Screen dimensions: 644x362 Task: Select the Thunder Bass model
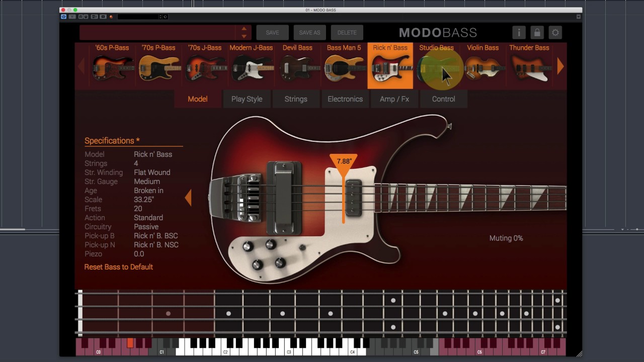(529, 66)
